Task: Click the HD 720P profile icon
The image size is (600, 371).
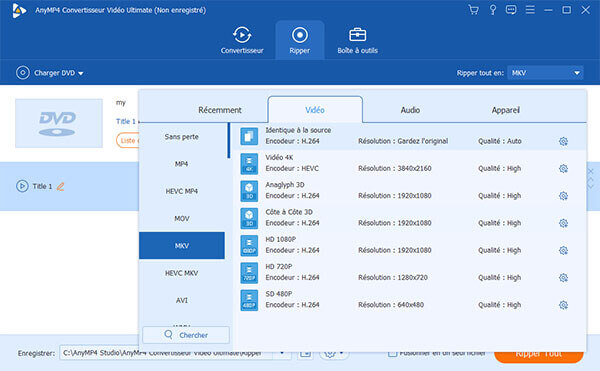Action: (249, 273)
